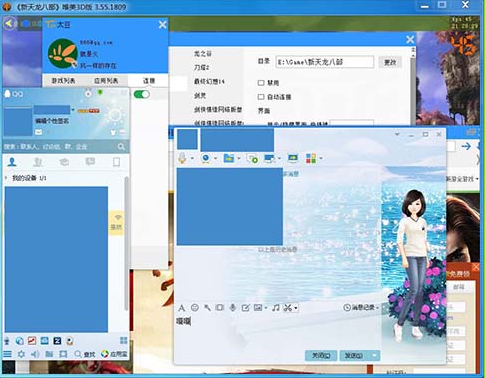Open the mail envelope icon in QQ panel
Image resolution: width=485 pixels, height=378 pixels.
pos(39,132)
